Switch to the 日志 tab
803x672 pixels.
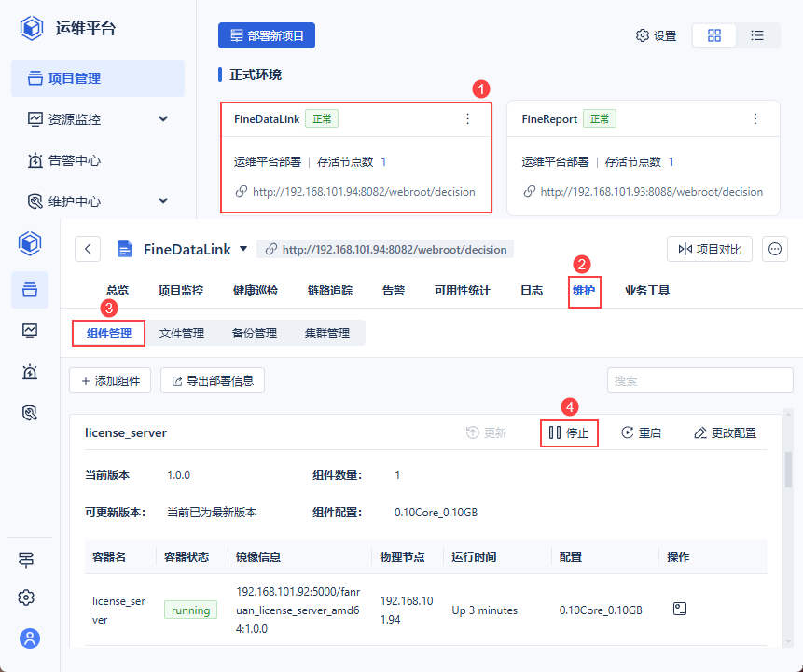532,291
